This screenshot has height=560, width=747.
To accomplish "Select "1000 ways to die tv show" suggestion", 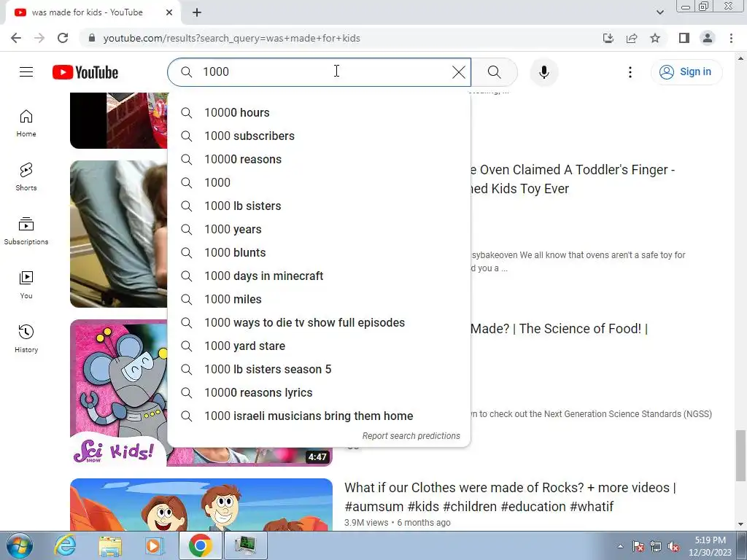I will [319, 322].
